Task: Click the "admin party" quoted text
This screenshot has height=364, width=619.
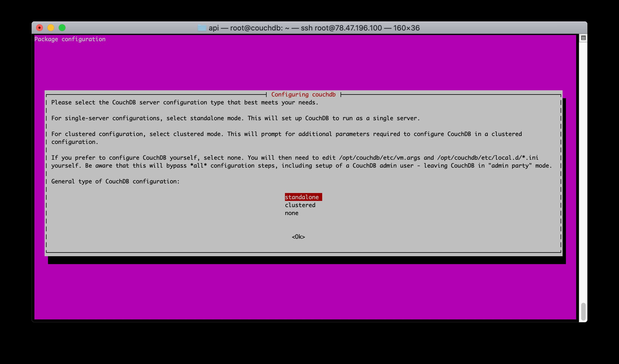Action: [510, 166]
